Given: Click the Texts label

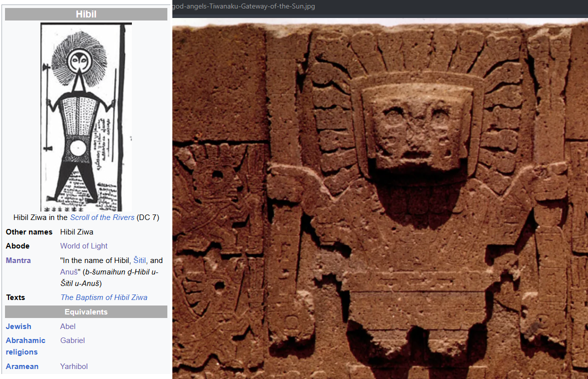Looking at the screenshot, I should [15, 297].
